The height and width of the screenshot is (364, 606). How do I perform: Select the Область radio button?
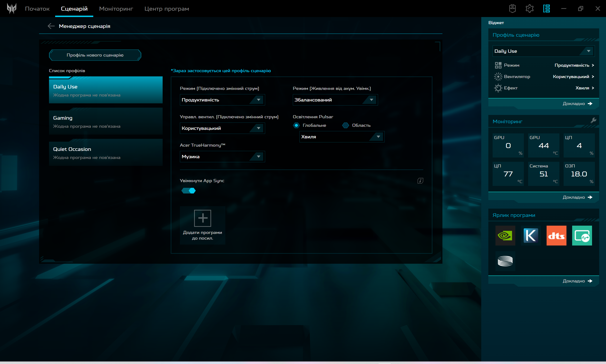[x=345, y=125]
